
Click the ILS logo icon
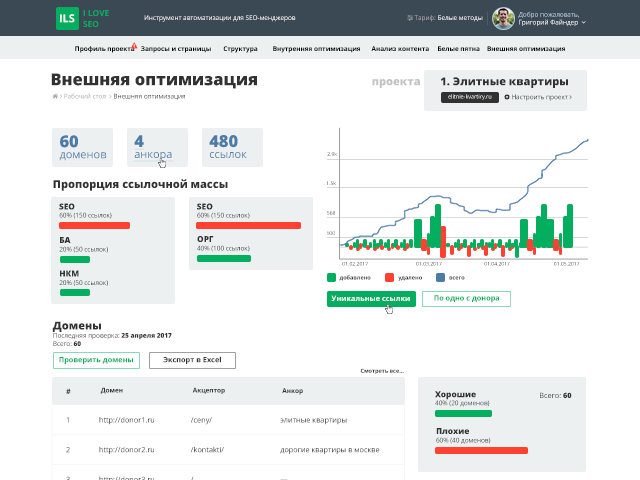pyautogui.click(x=67, y=18)
